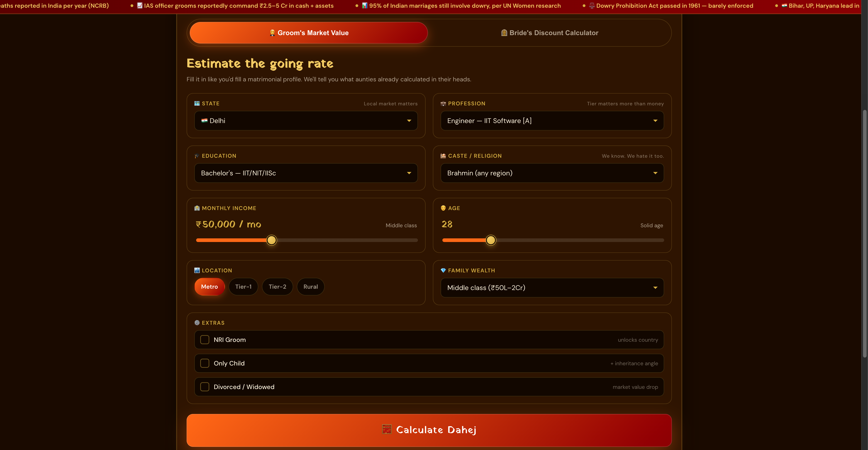Screen dimensions: 868x450
Task: Click the Age face icon
Action: pos(443,208)
